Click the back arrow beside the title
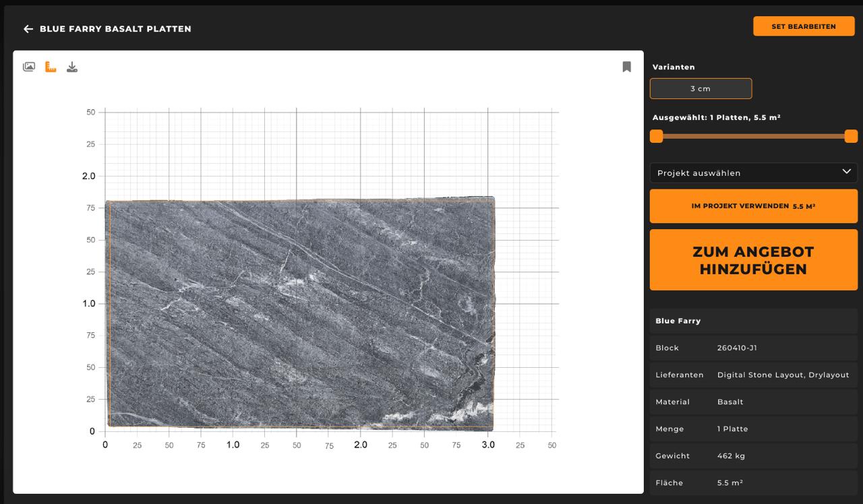 (x=28, y=29)
